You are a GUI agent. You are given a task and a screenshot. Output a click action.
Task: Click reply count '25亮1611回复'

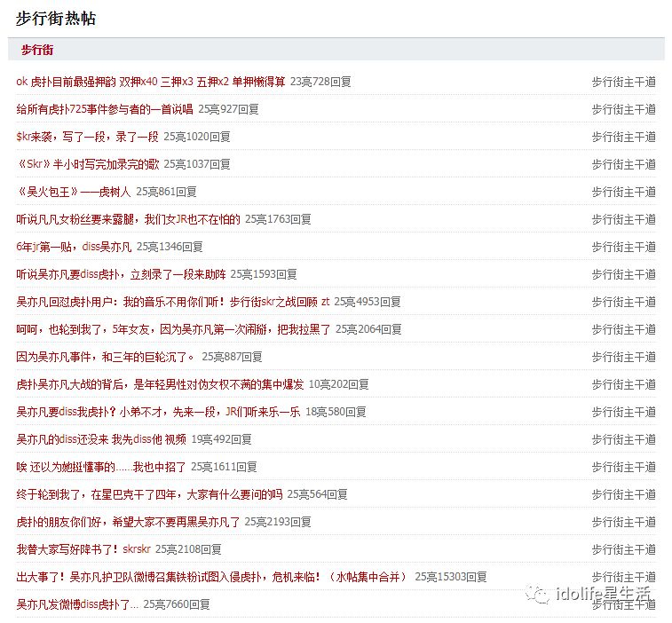(224, 467)
